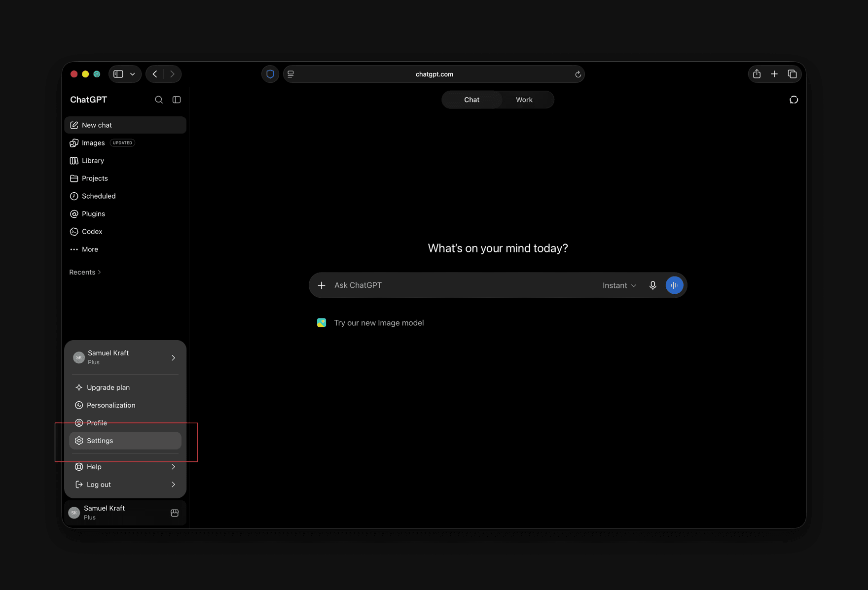868x590 pixels.
Task: Open the Instant model dropdown
Action: pos(619,285)
